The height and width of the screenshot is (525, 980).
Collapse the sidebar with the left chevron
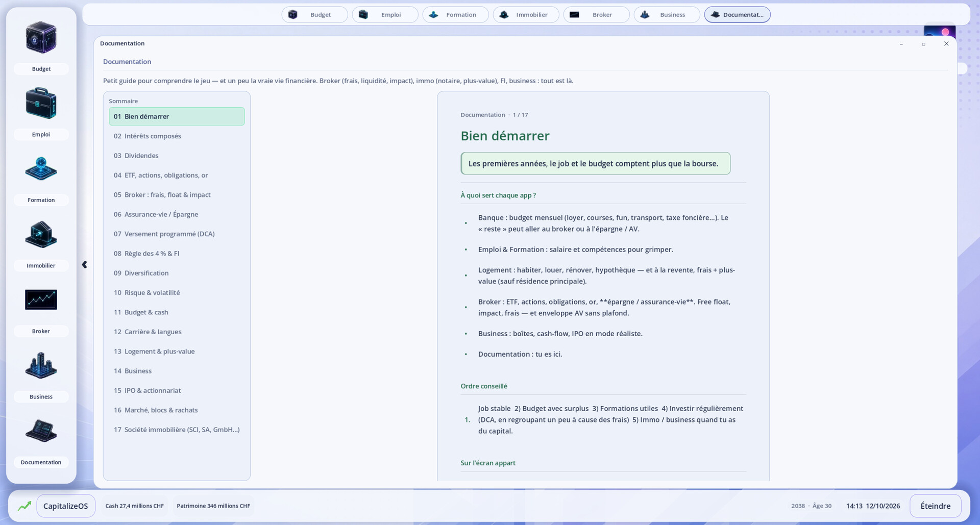point(84,264)
